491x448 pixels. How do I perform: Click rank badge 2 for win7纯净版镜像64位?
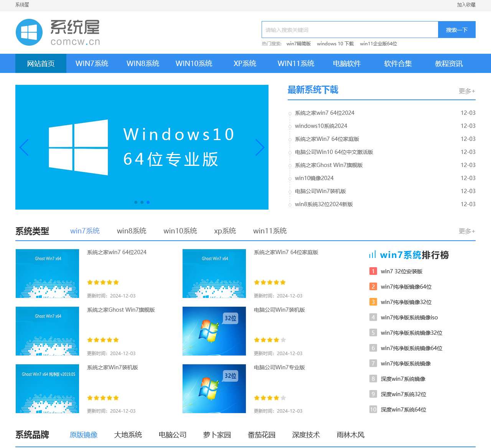pos(373,287)
